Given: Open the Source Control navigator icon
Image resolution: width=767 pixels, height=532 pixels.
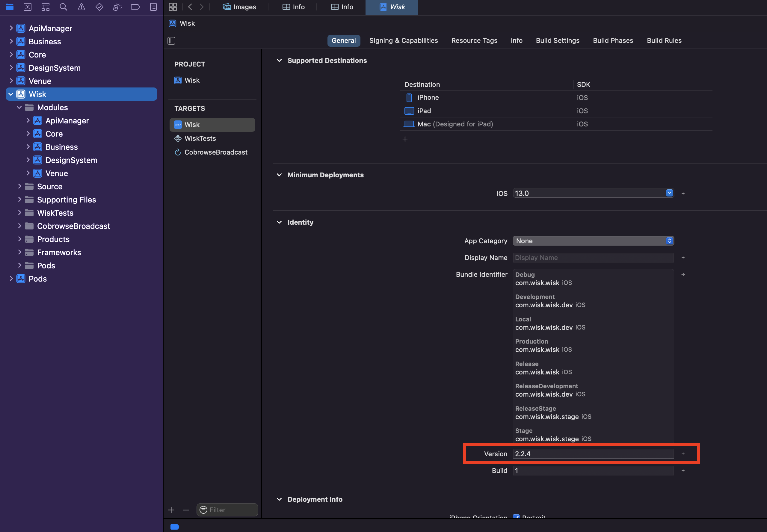Looking at the screenshot, I should 28,7.
